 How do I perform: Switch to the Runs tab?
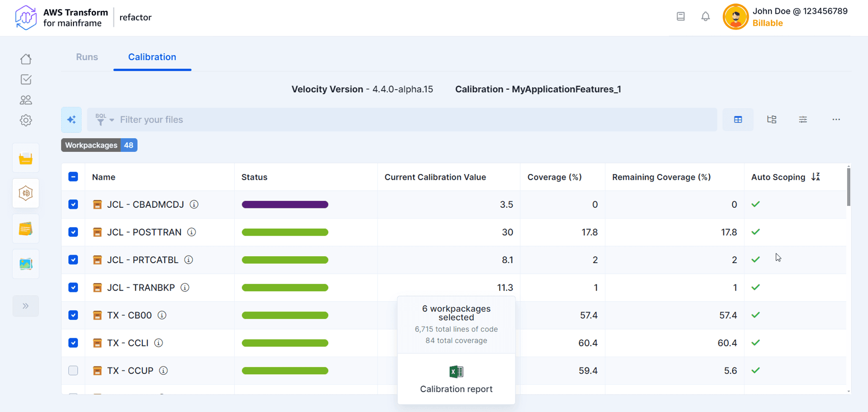[87, 57]
